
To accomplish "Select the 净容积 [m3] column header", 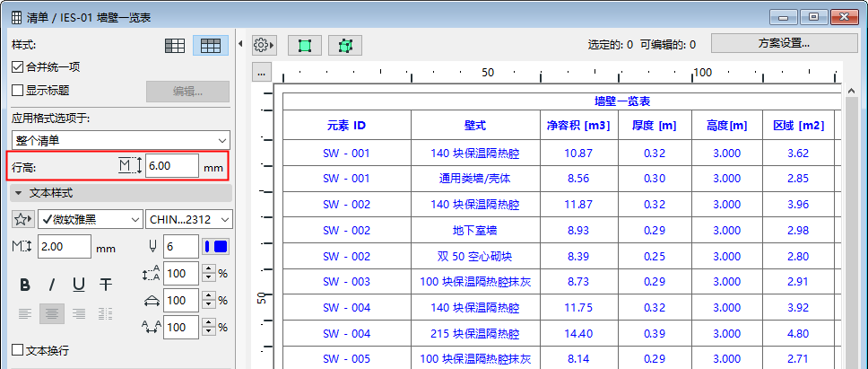I will click(579, 125).
